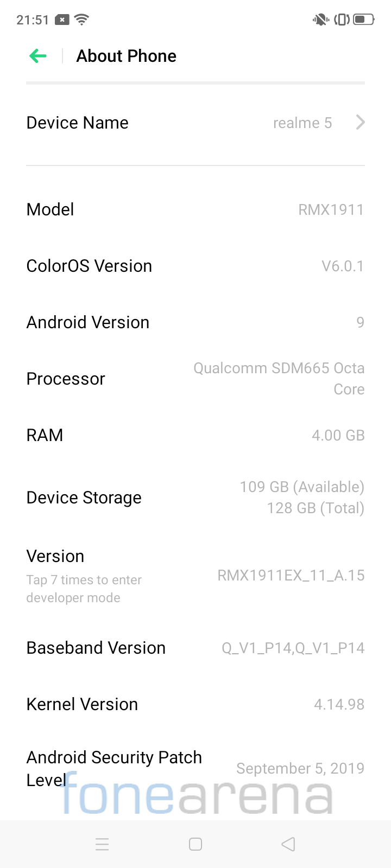Tap the Kernel Version 4.14.98 row
The image size is (391, 868).
click(x=195, y=704)
